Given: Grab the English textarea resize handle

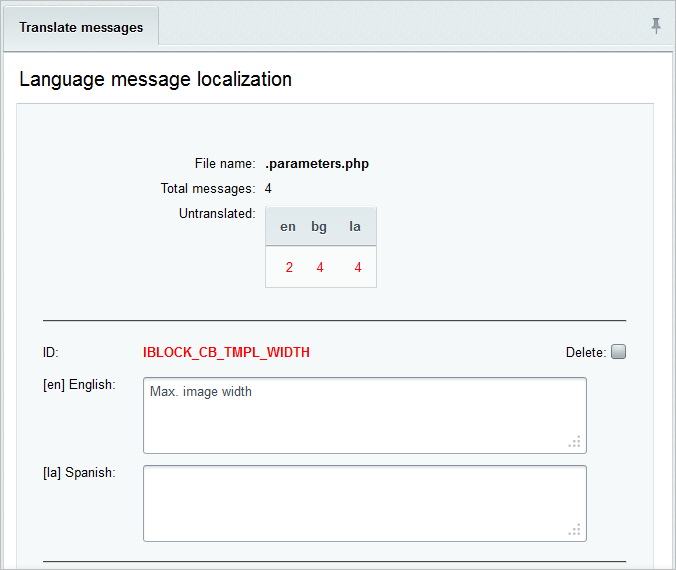Looking at the screenshot, I should 575,442.
